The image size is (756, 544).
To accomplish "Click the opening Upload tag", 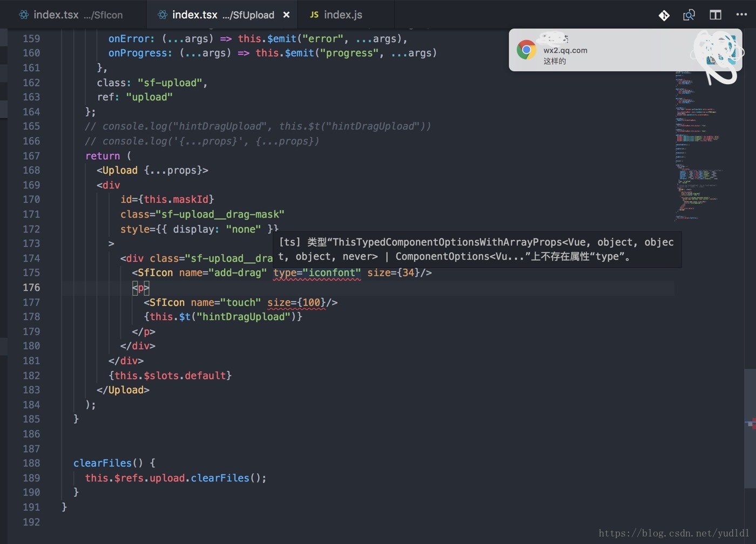I will [x=152, y=171].
